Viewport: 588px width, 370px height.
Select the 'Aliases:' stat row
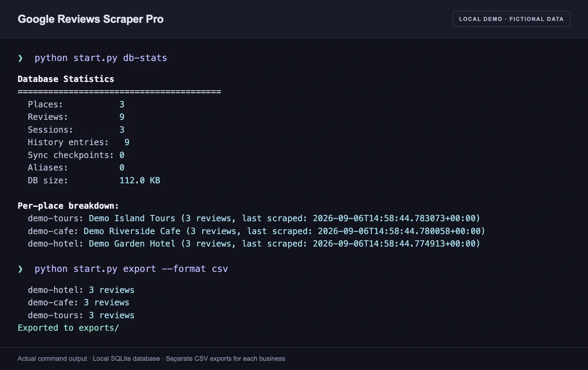[x=76, y=168]
